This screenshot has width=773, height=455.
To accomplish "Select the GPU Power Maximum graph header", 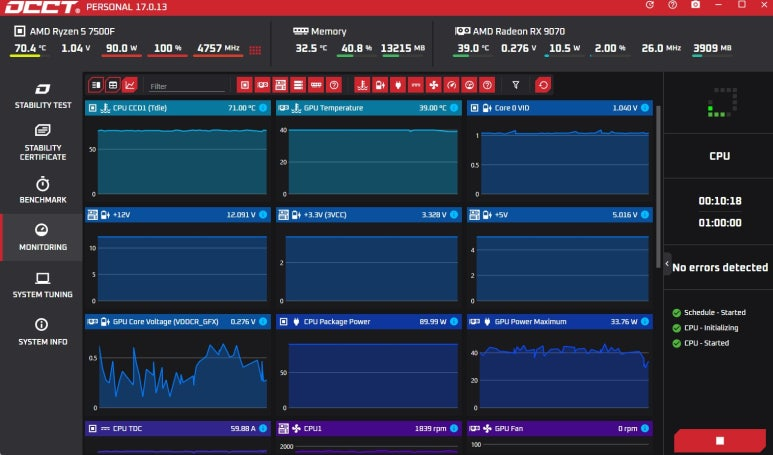I will 560,321.
